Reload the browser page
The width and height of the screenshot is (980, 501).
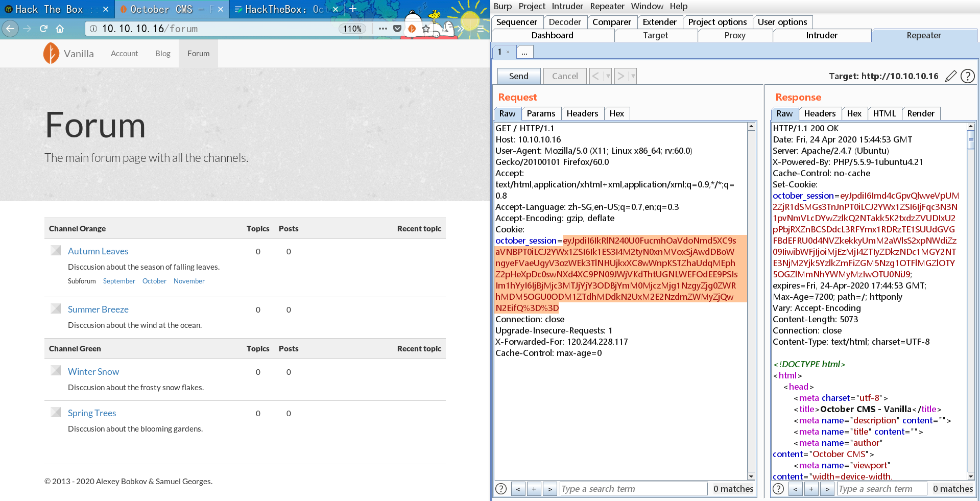click(x=44, y=29)
